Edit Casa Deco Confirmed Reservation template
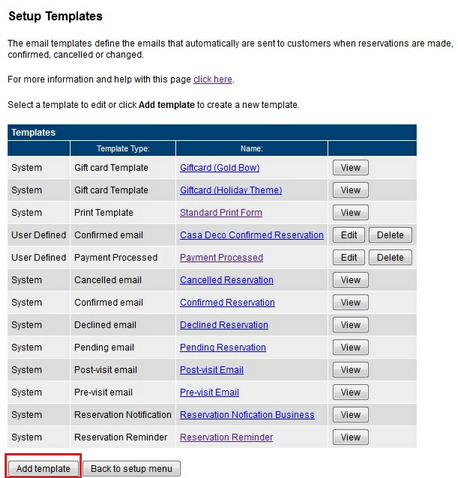Image resolution: width=458 pixels, height=478 pixels. click(x=349, y=235)
